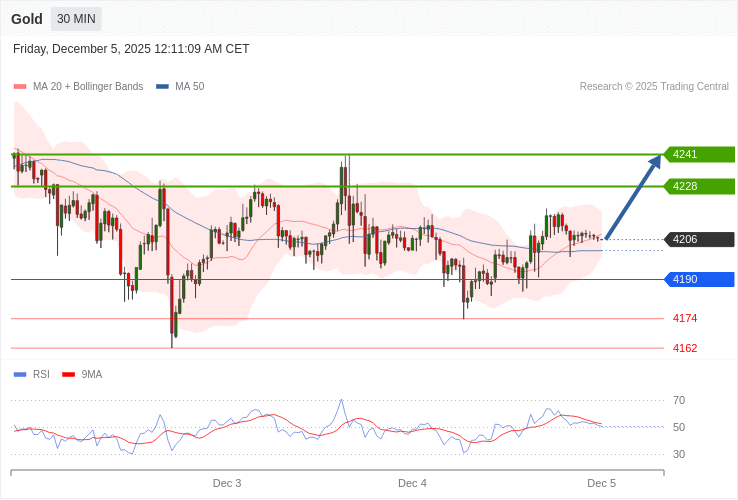Click the green 4228 resistance price tag
Screen dimensions: 738x500
pyautogui.click(x=699, y=186)
